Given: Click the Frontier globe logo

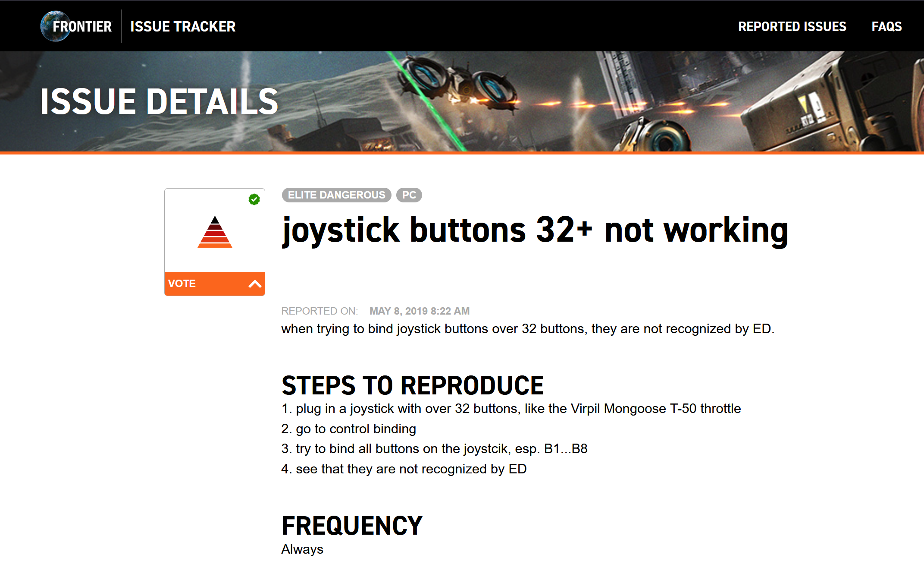Looking at the screenshot, I should click(76, 26).
